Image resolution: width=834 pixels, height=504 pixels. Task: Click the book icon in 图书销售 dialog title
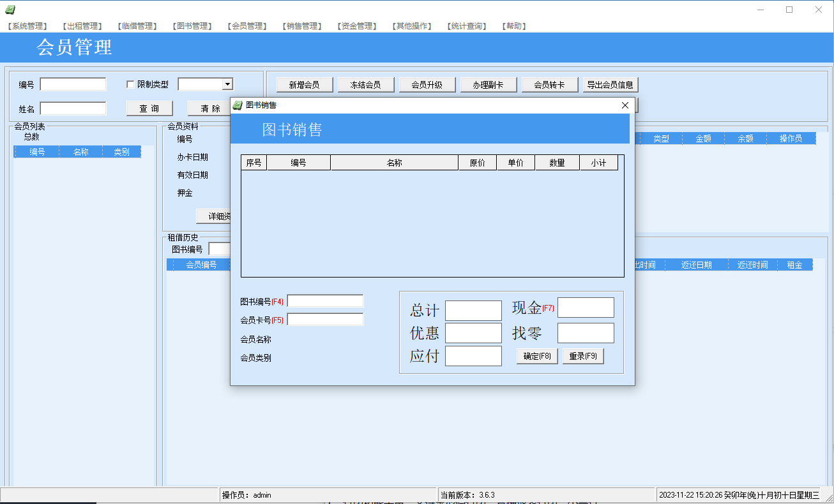pos(238,105)
